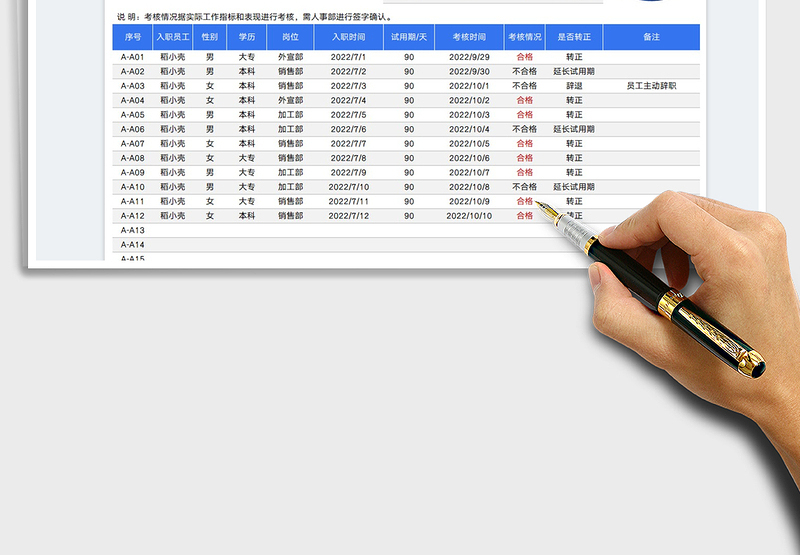The height and width of the screenshot is (555, 800).
Task: Select the 学历 column header
Action: point(247,37)
